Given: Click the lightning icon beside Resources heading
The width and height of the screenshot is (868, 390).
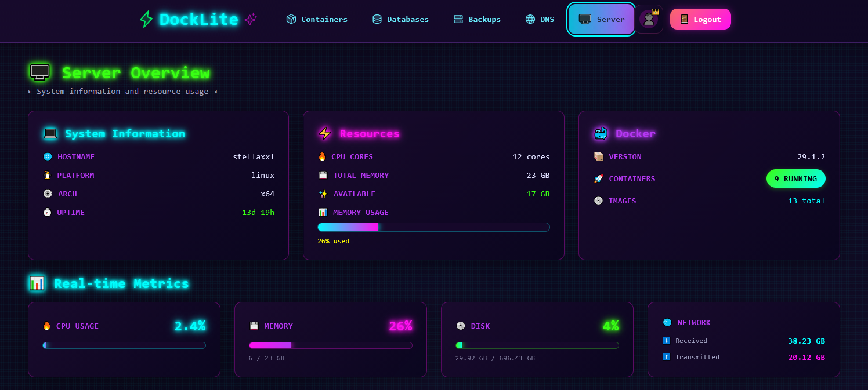Looking at the screenshot, I should tap(325, 133).
